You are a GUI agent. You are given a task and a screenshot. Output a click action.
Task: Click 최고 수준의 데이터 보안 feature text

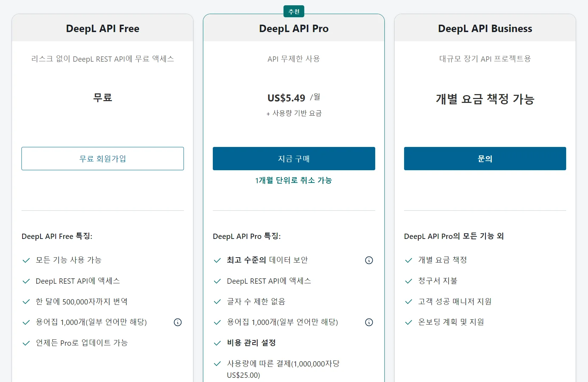pos(267,260)
